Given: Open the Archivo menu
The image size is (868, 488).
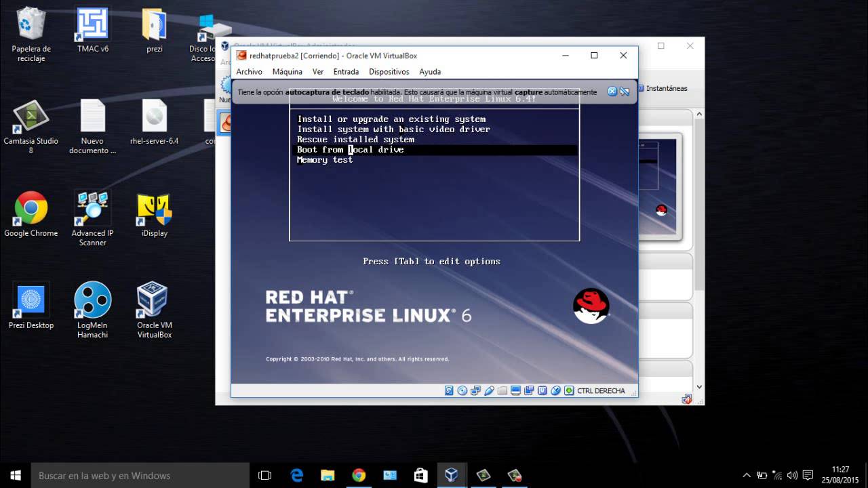Looking at the screenshot, I should pyautogui.click(x=249, y=72).
